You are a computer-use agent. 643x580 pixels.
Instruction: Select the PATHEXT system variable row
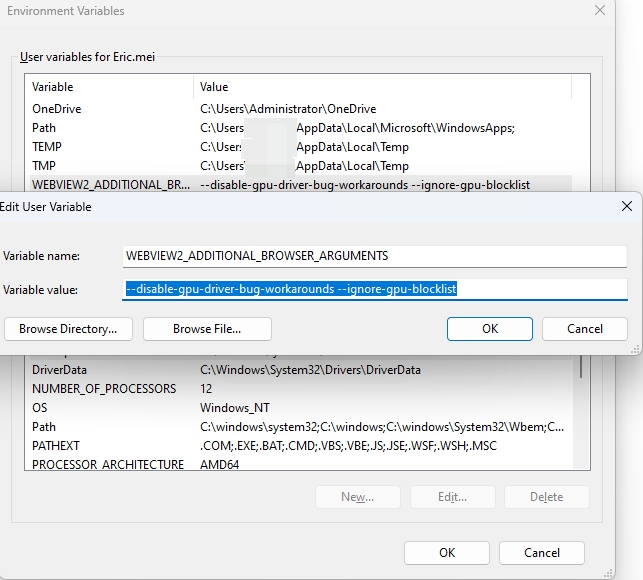pos(301,446)
